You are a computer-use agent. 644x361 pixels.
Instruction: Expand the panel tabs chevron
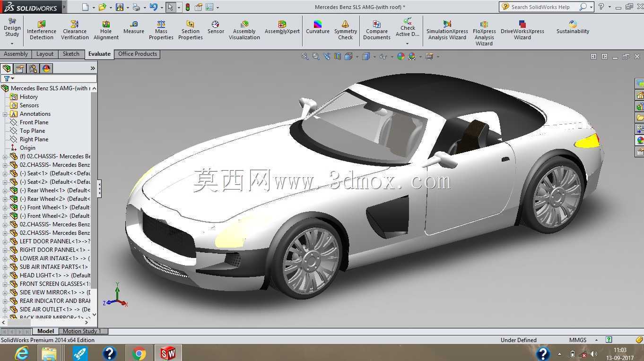pos(93,69)
